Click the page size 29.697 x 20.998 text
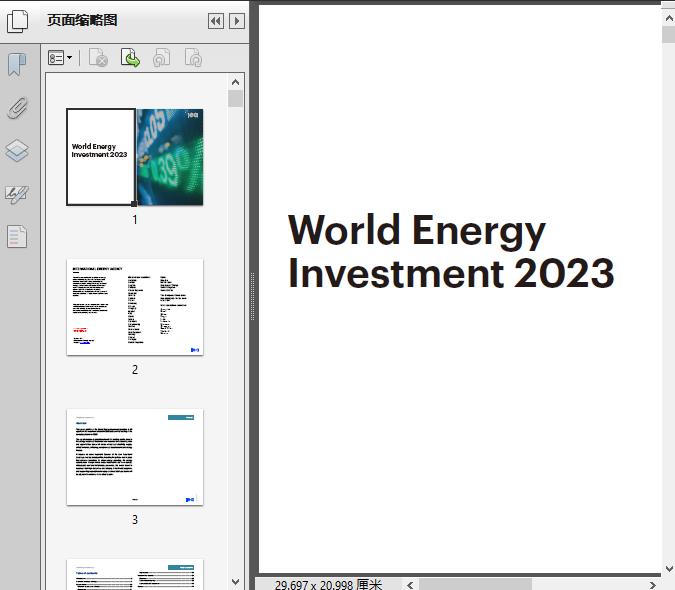This screenshot has height=590, width=675. [x=328, y=584]
